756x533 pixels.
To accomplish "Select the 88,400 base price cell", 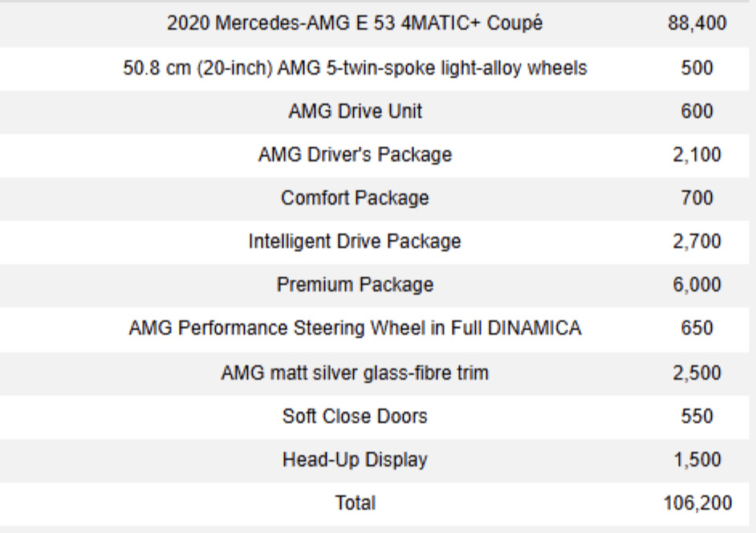I will pos(697,24).
